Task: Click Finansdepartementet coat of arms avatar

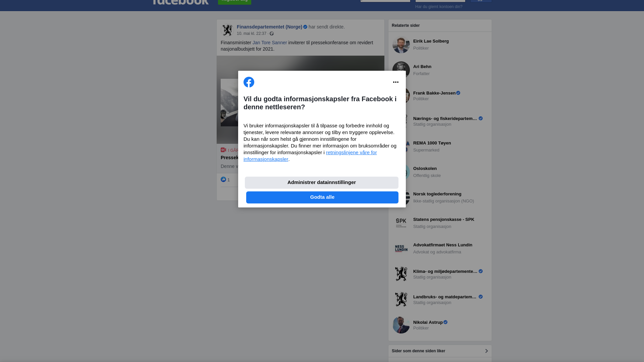Action: pyautogui.click(x=227, y=30)
